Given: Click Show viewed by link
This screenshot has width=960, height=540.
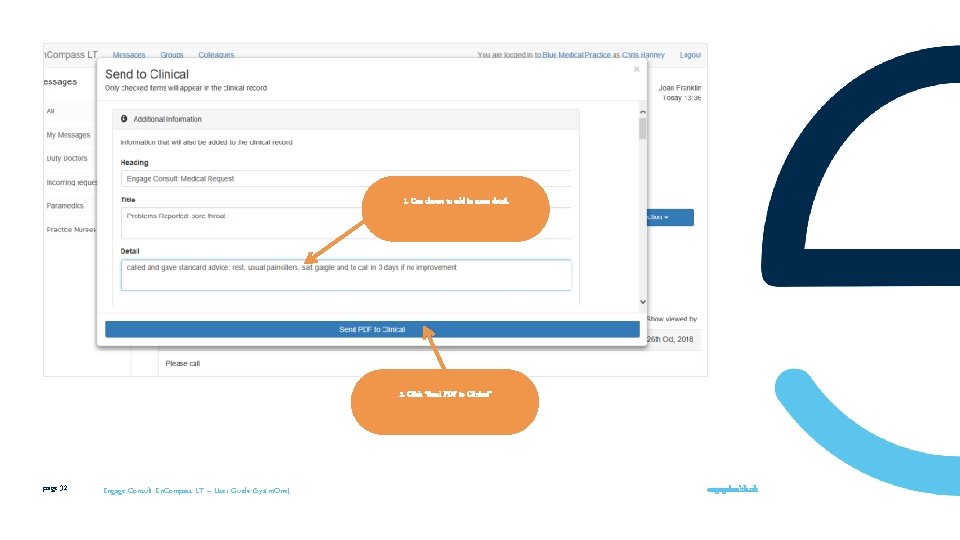Looking at the screenshot, I should pos(672,319).
